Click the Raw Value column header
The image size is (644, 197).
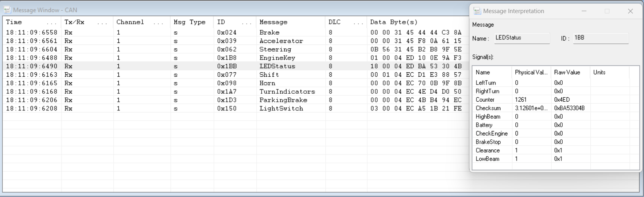[567, 72]
